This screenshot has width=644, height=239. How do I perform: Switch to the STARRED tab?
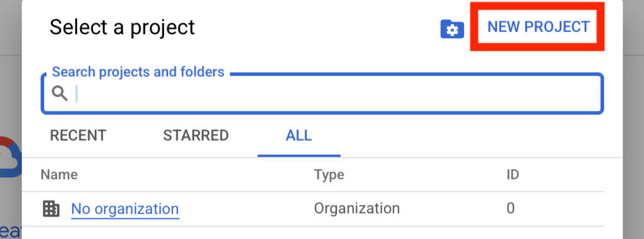point(196,136)
